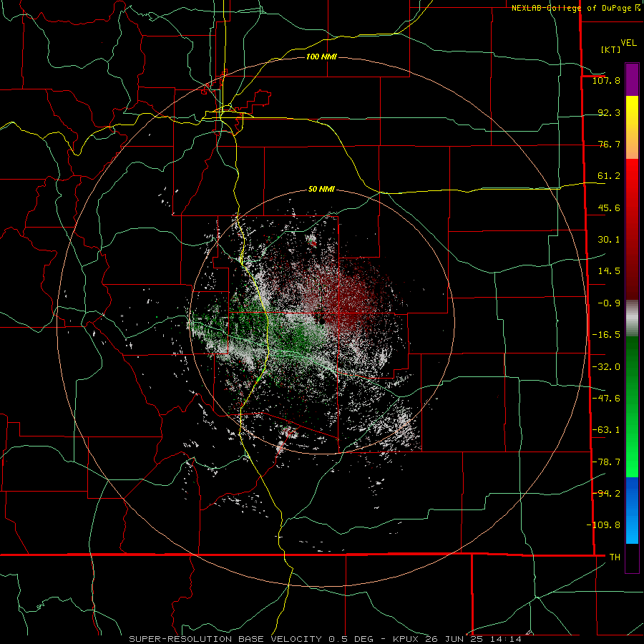Select the -94.2 scale value
The height and width of the screenshot is (644, 644).
[606, 493]
